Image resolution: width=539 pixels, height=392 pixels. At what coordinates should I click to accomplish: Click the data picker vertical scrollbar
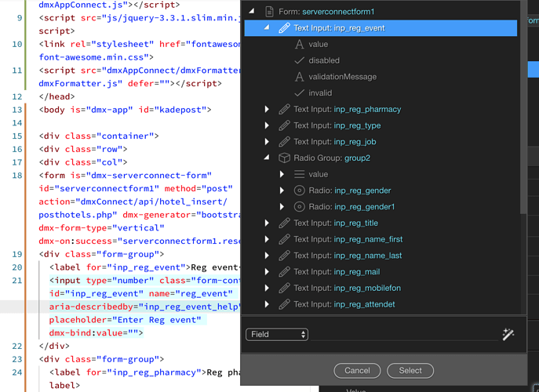pyautogui.click(x=523, y=107)
